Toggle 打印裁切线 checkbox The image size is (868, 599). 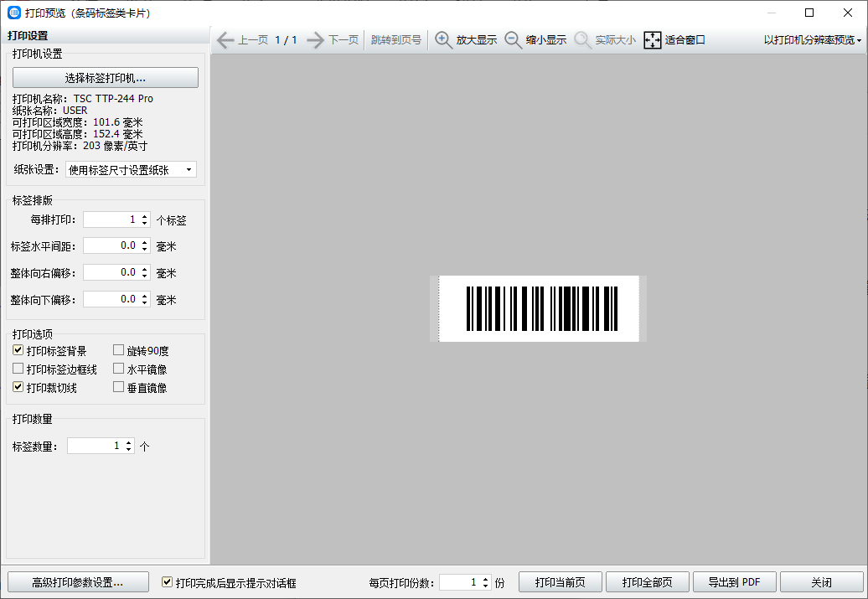[x=18, y=386]
